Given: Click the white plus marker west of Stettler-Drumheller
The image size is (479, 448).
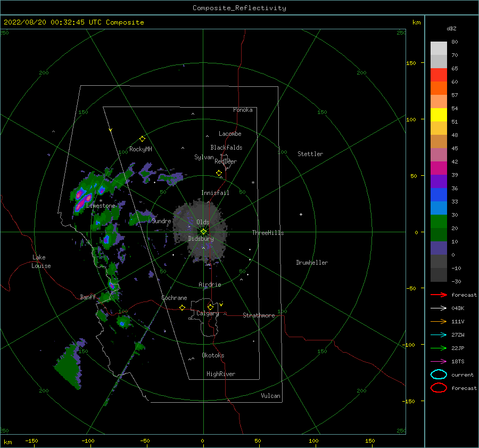Looking at the screenshot, I should 301,214.
